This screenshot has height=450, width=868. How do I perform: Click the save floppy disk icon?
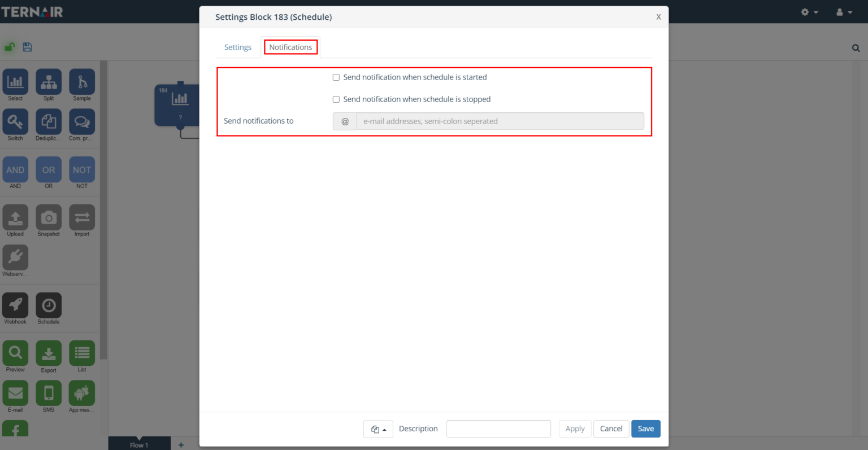click(27, 47)
